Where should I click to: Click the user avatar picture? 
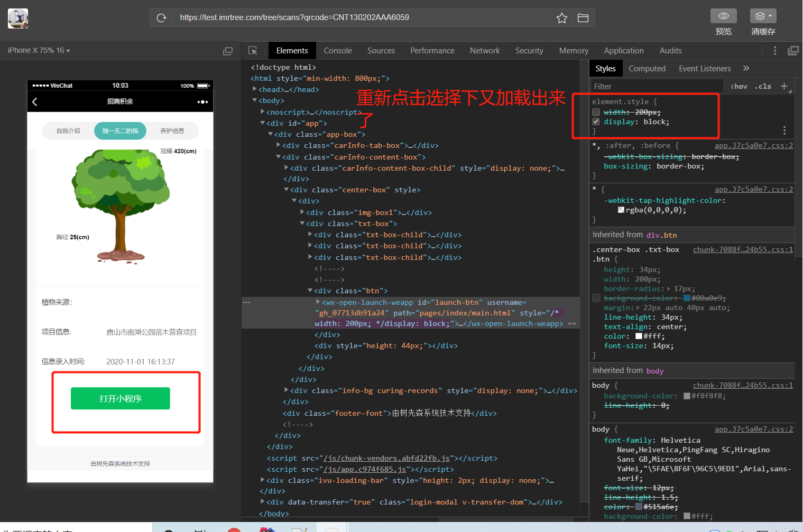pos(18,18)
